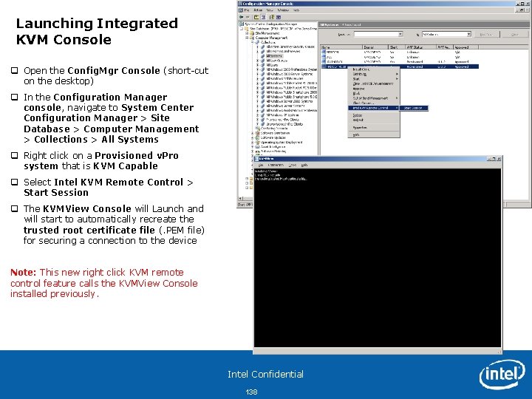Click the All Systems collection icon
Image resolution: width=532 pixels, height=399 pixels.
click(263, 56)
